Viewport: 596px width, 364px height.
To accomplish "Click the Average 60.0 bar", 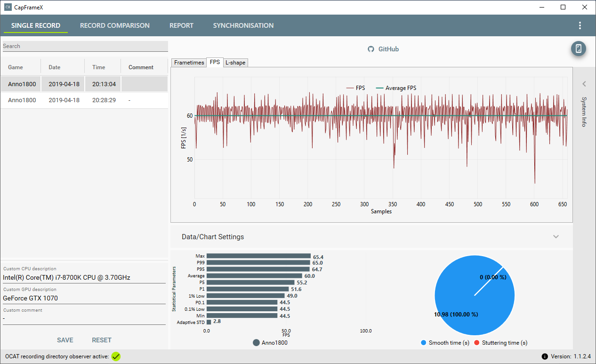I will pos(254,276).
